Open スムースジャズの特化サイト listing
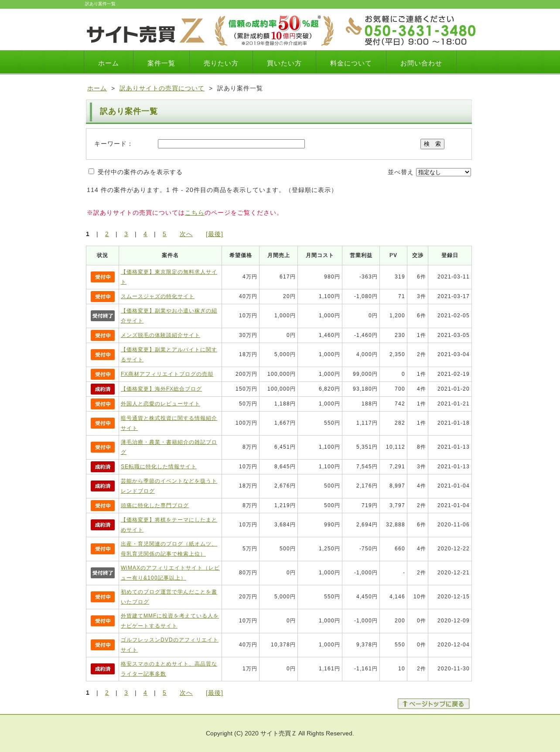This screenshot has height=752, width=560. click(x=157, y=297)
